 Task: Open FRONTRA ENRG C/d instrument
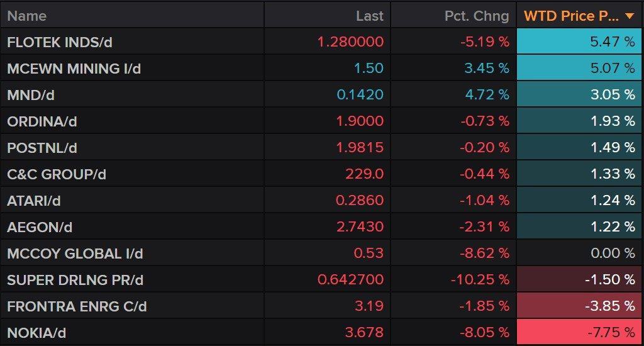coord(77,307)
